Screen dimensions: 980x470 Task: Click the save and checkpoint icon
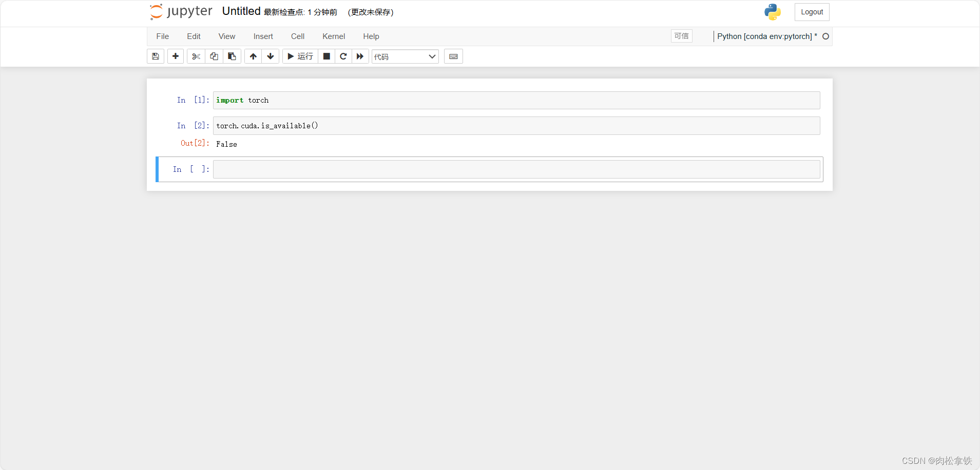click(x=156, y=56)
